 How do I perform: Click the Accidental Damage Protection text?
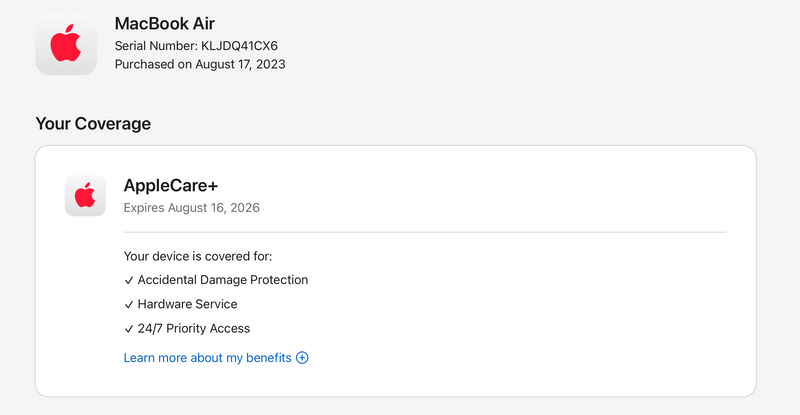223,280
